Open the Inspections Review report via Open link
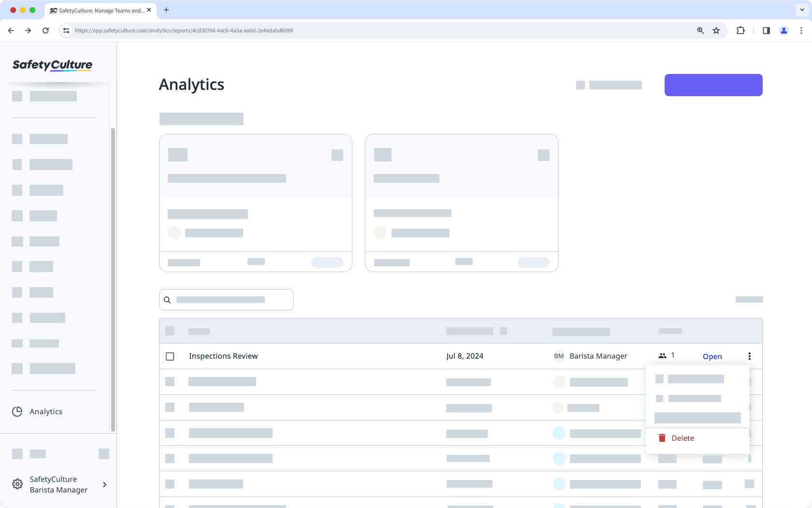 [712, 356]
